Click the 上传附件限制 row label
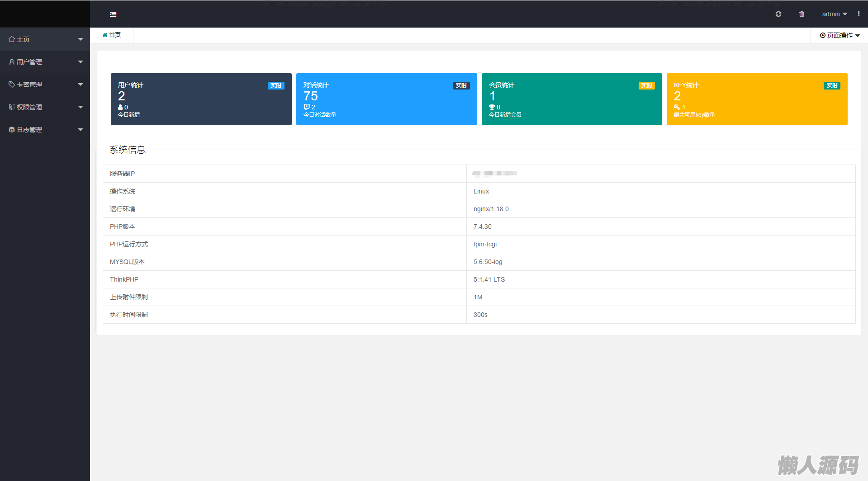 [129, 297]
